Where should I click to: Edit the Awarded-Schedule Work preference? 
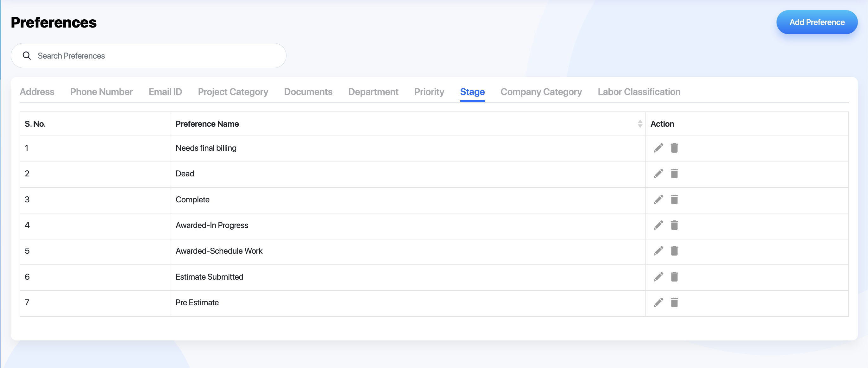point(658,251)
